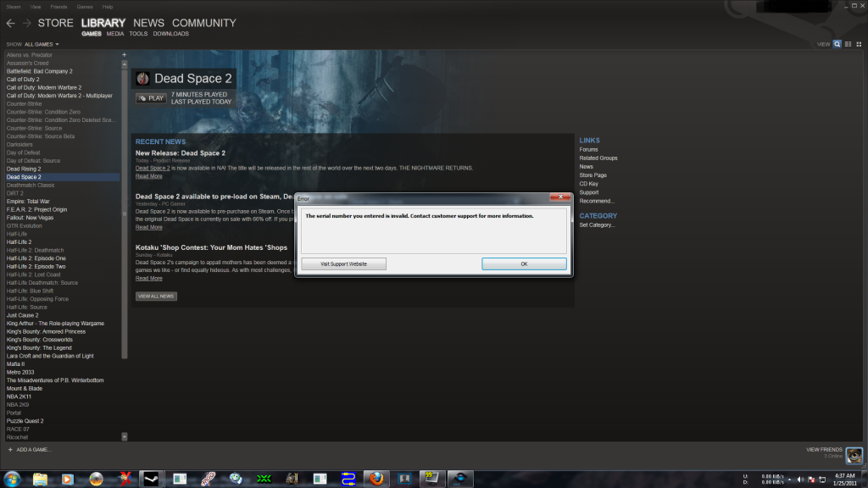Click the Dead Space 2 game icon

[142, 79]
